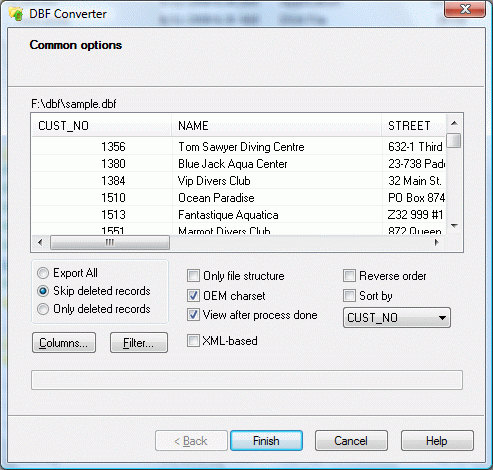493x470 pixels.
Task: Click the horizontal scrollbar thumb
Action: click(x=110, y=242)
